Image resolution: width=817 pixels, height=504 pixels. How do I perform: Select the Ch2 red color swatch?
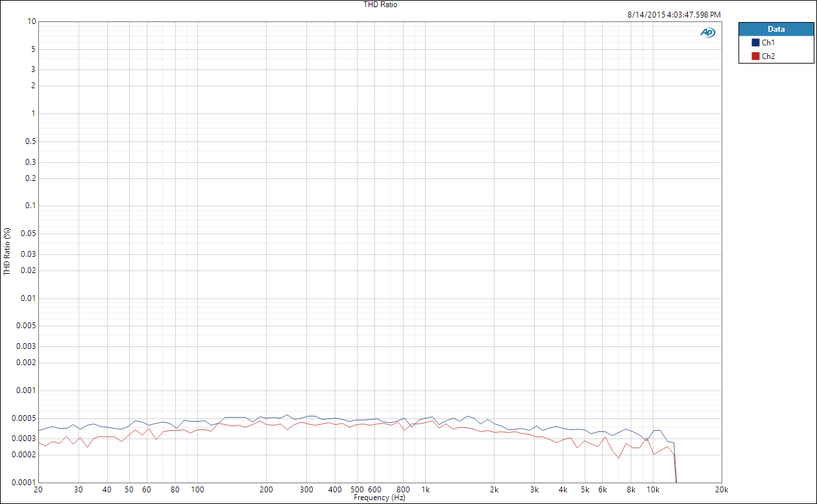(x=755, y=56)
